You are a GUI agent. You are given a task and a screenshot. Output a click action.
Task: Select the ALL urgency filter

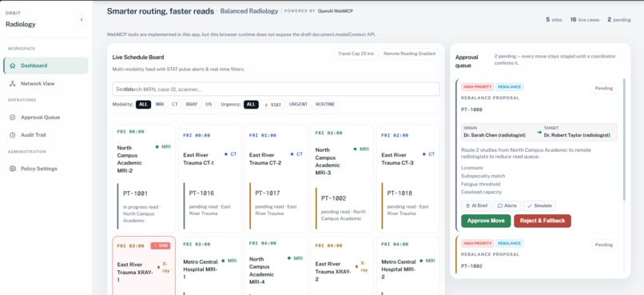click(251, 105)
